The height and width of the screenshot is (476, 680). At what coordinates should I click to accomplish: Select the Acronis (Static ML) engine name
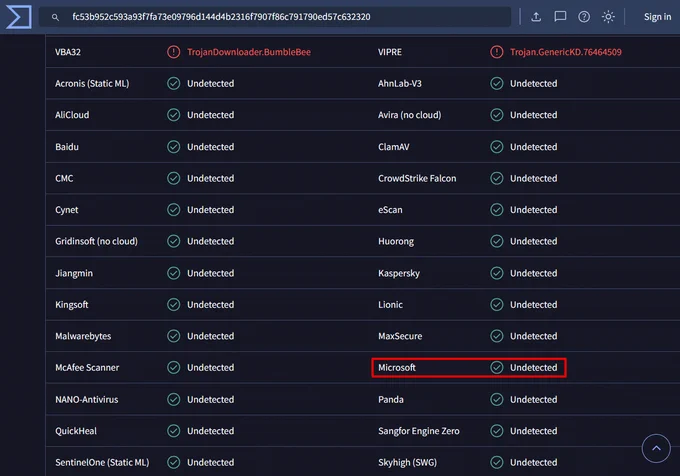92,83
